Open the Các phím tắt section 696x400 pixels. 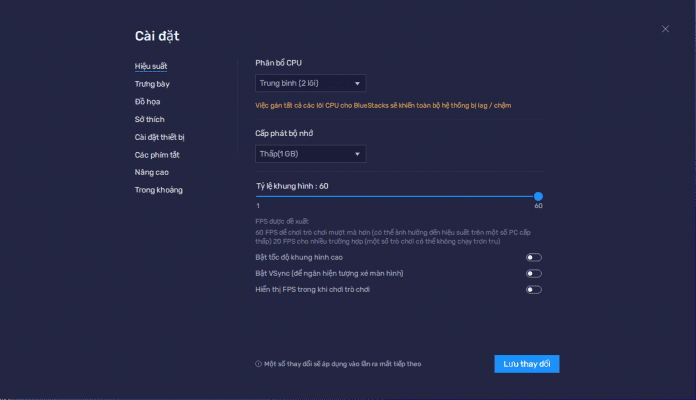pyautogui.click(x=157, y=155)
